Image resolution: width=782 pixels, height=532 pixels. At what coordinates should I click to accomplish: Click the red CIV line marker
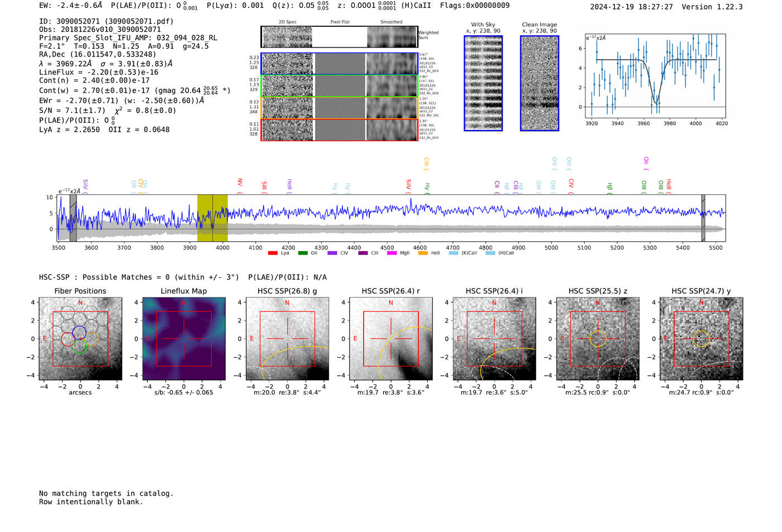pos(571,186)
